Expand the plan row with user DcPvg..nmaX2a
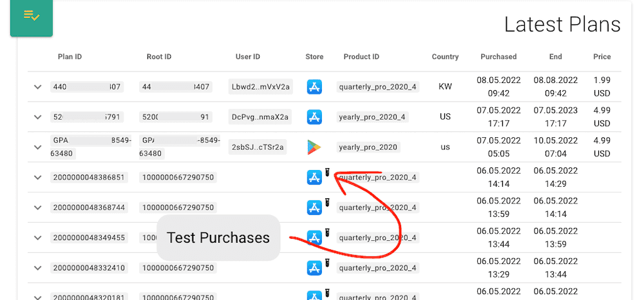The width and height of the screenshot is (644, 300). click(x=37, y=117)
